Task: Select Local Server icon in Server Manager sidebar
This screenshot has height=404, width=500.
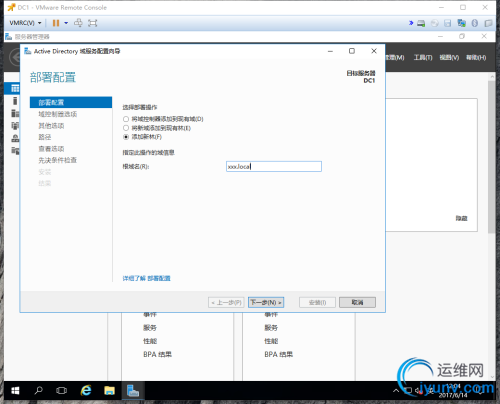Action: pos(15,101)
